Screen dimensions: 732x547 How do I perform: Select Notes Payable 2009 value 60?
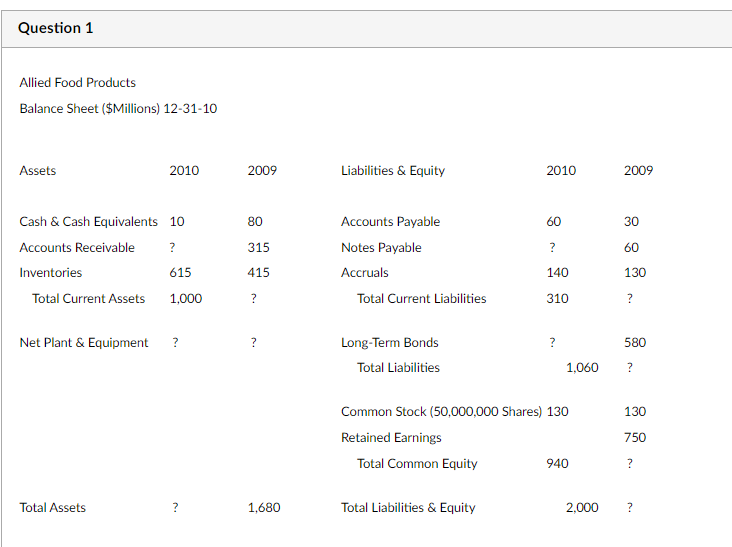click(x=631, y=247)
